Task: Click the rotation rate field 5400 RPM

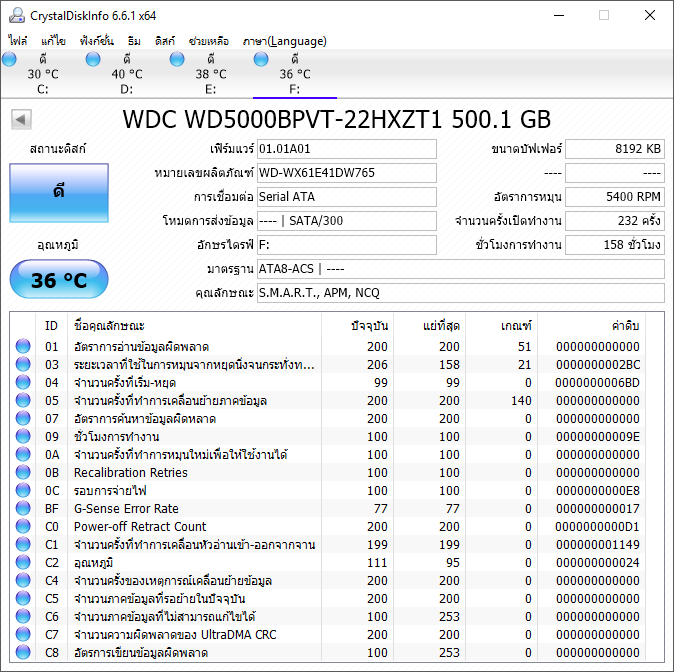Action: pyautogui.click(x=615, y=197)
